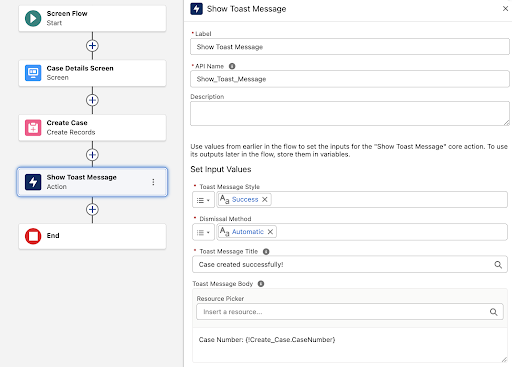Click the Toast Message Title input
Image resolution: width=512 pixels, height=367 pixels.
(x=350, y=264)
